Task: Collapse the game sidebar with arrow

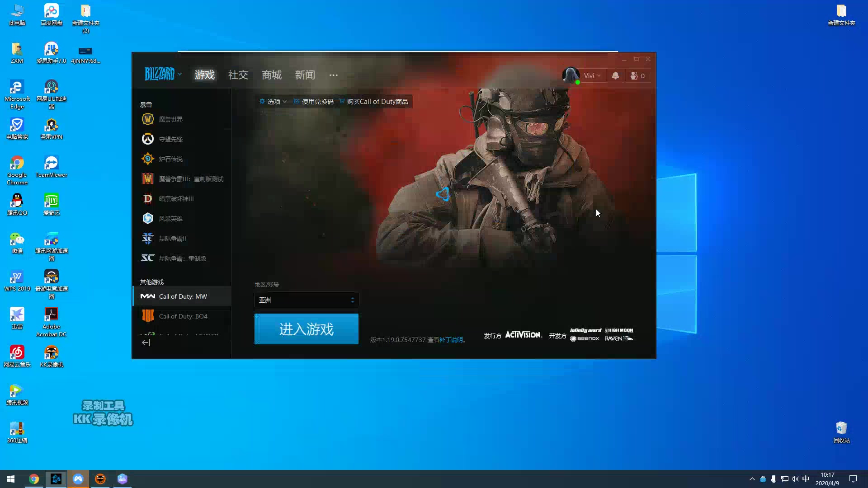Action: point(146,343)
